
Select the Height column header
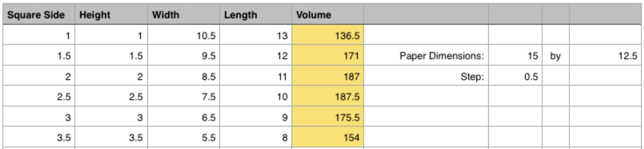click(x=111, y=14)
